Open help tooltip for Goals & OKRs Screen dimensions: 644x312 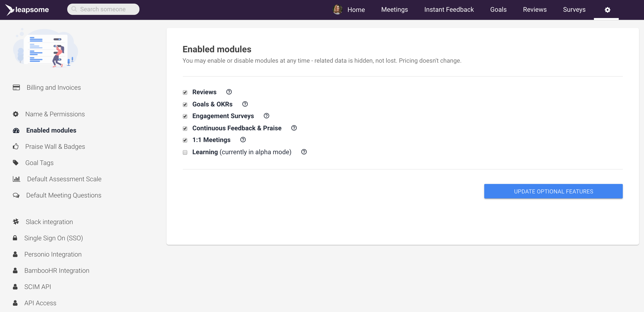[245, 104]
